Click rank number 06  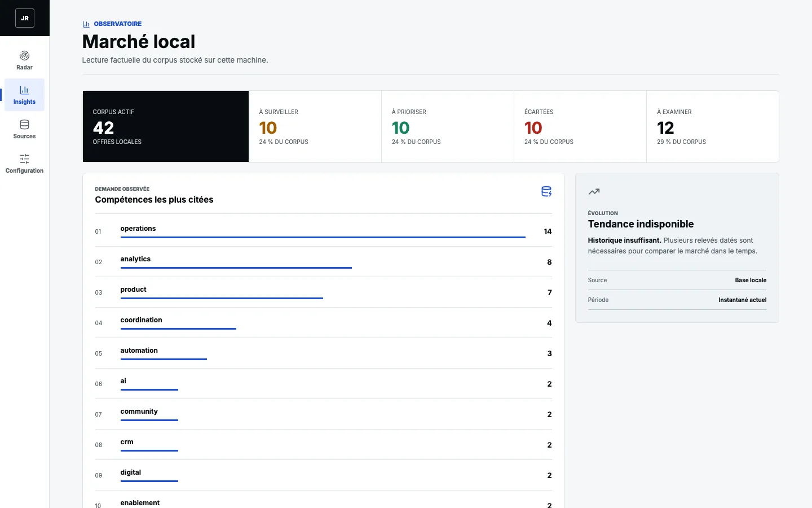pos(99,384)
